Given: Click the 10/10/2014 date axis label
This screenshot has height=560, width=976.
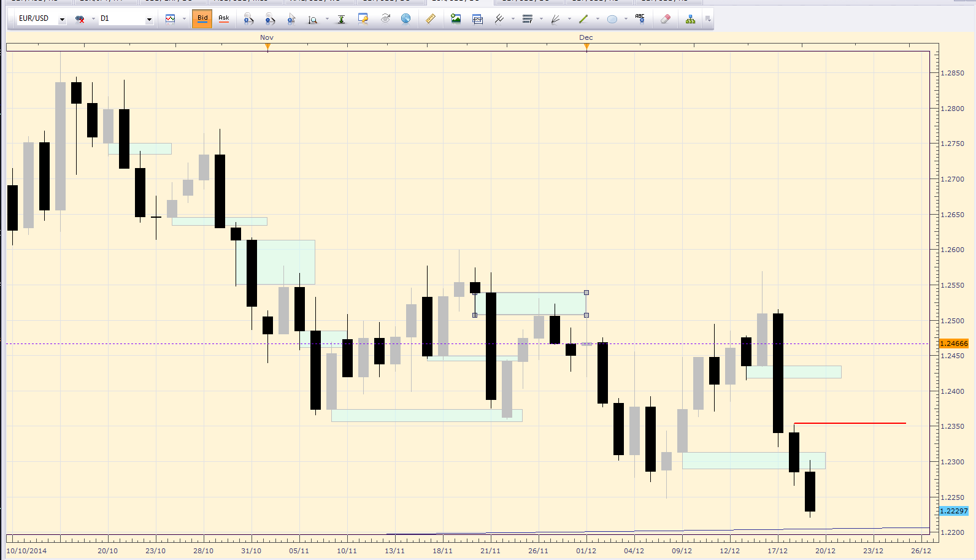Looking at the screenshot, I should tap(26, 551).
